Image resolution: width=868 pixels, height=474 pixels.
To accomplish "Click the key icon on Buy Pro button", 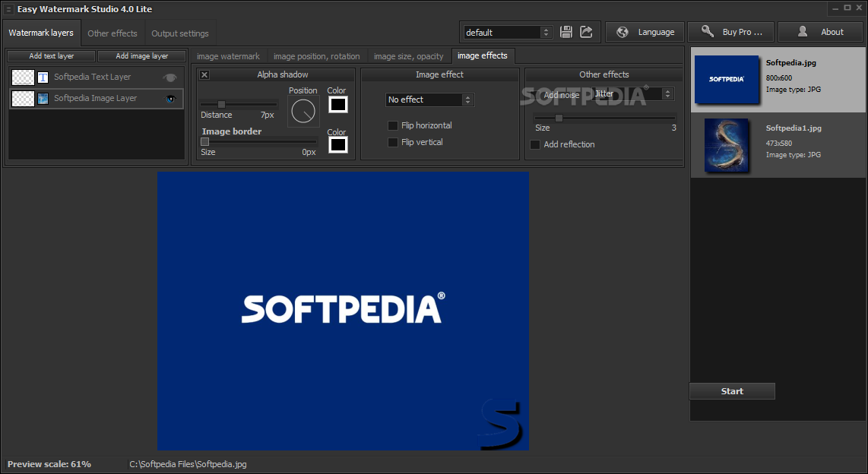I will point(708,32).
